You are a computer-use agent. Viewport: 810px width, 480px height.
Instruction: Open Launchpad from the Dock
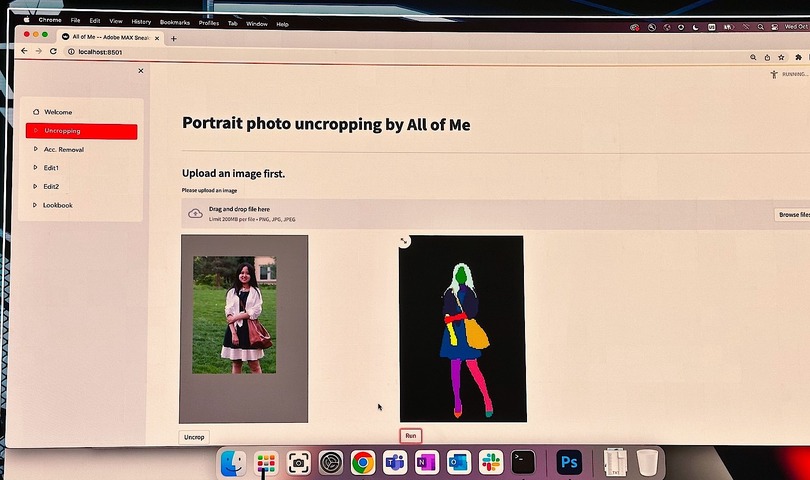[x=266, y=463]
